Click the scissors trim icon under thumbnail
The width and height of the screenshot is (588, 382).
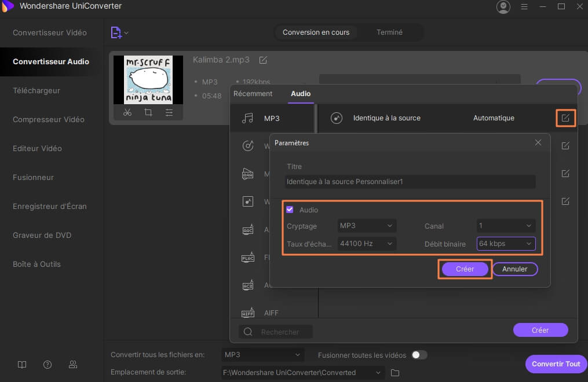point(127,112)
